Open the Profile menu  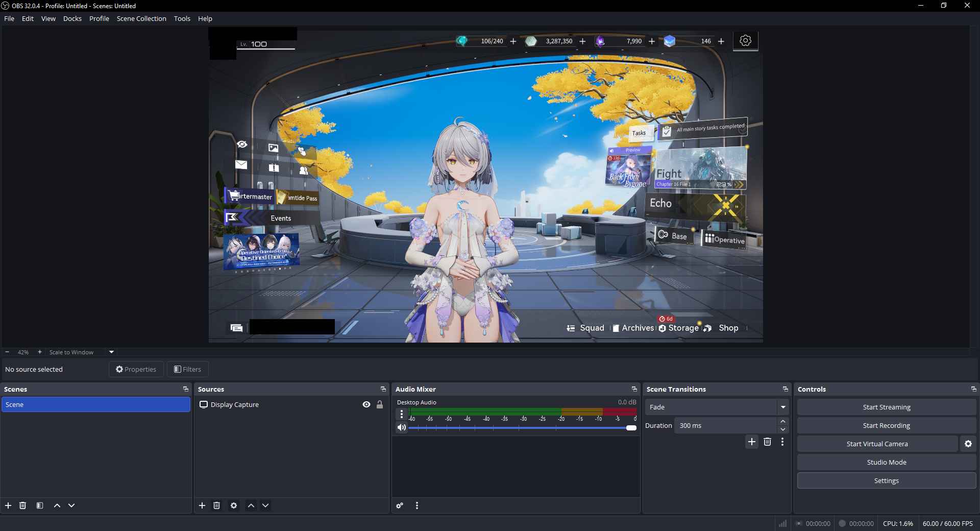tap(99, 18)
